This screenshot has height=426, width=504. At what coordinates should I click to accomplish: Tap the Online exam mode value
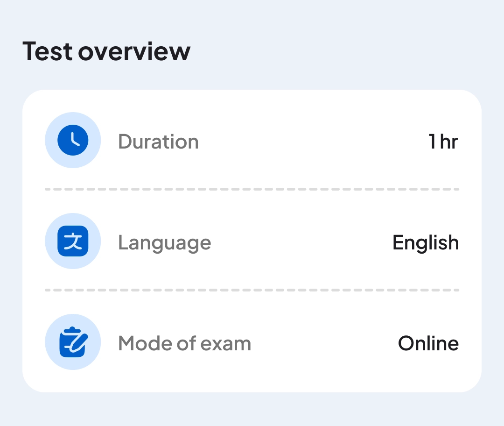pos(428,344)
